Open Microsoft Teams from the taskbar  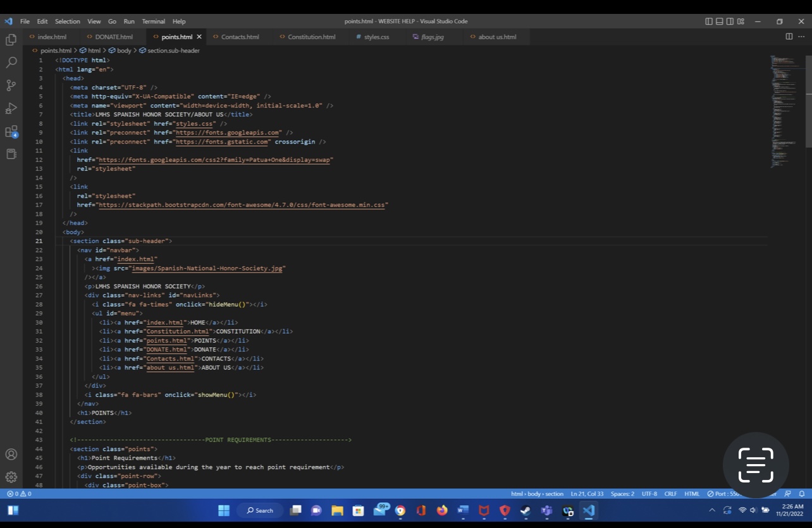pos(546,510)
